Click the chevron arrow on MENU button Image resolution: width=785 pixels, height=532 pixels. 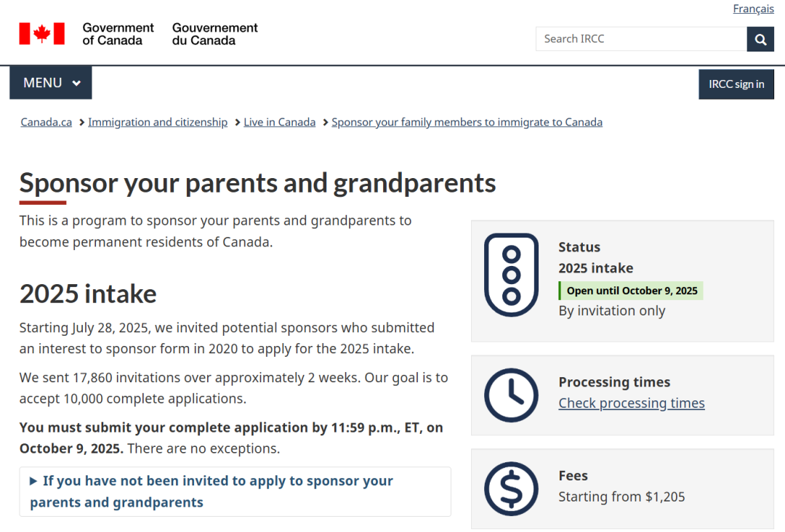coord(76,84)
